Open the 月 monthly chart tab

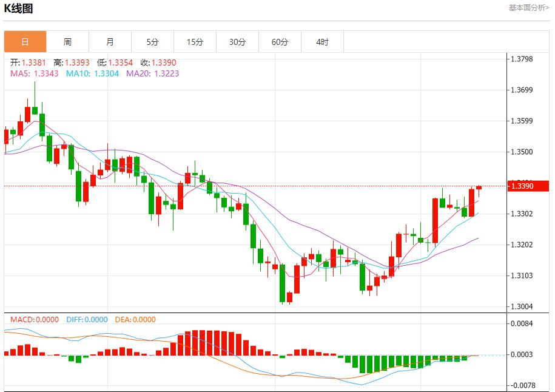[110, 42]
